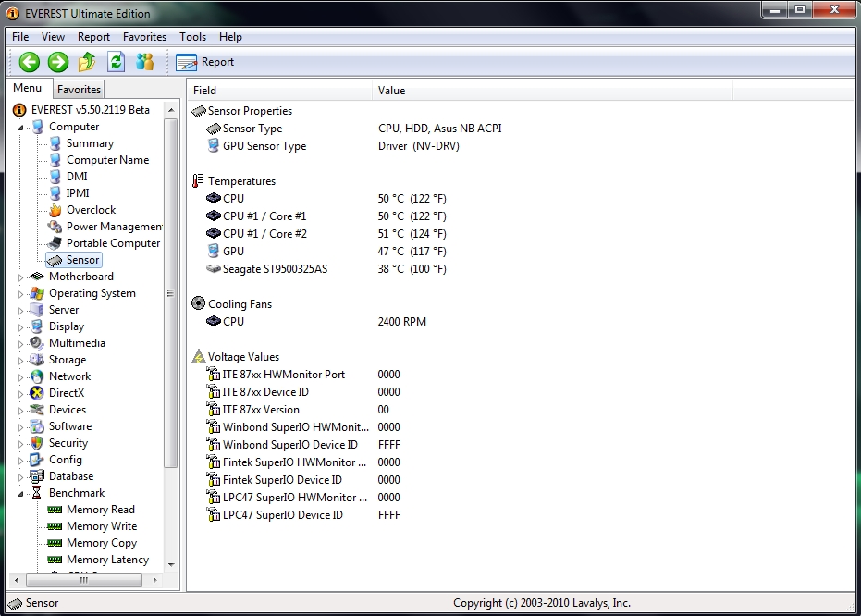Image resolution: width=861 pixels, height=616 pixels.
Task: Click the Summary computer icon
Action: click(x=55, y=143)
